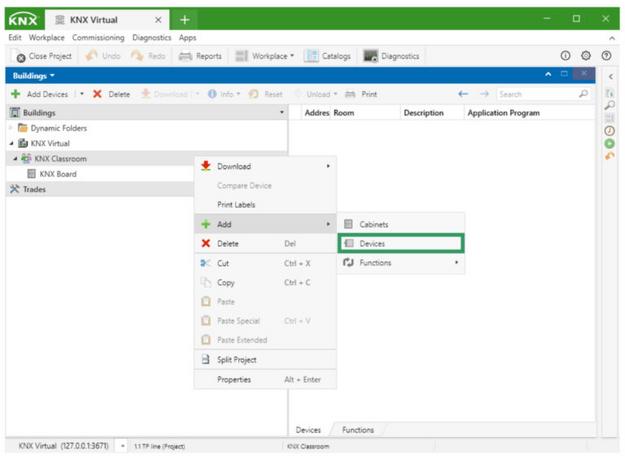
Task: Select KNX Board in the tree
Action: click(x=57, y=174)
